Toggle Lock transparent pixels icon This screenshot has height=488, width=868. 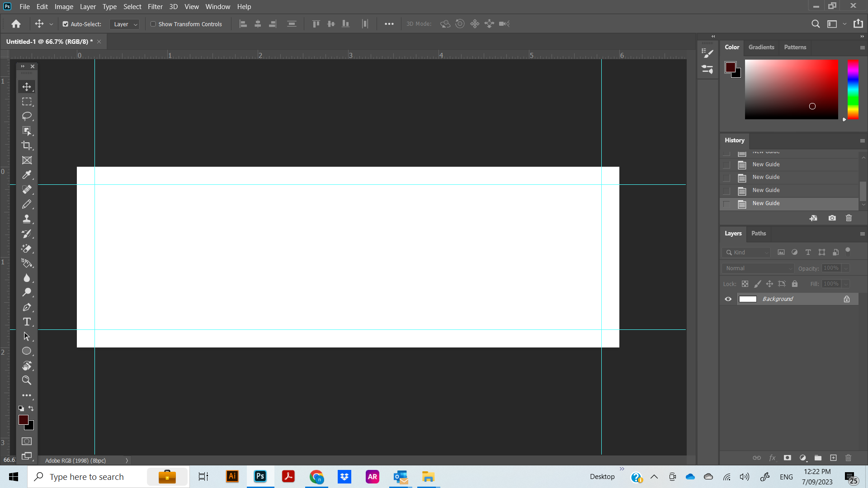tap(745, 284)
